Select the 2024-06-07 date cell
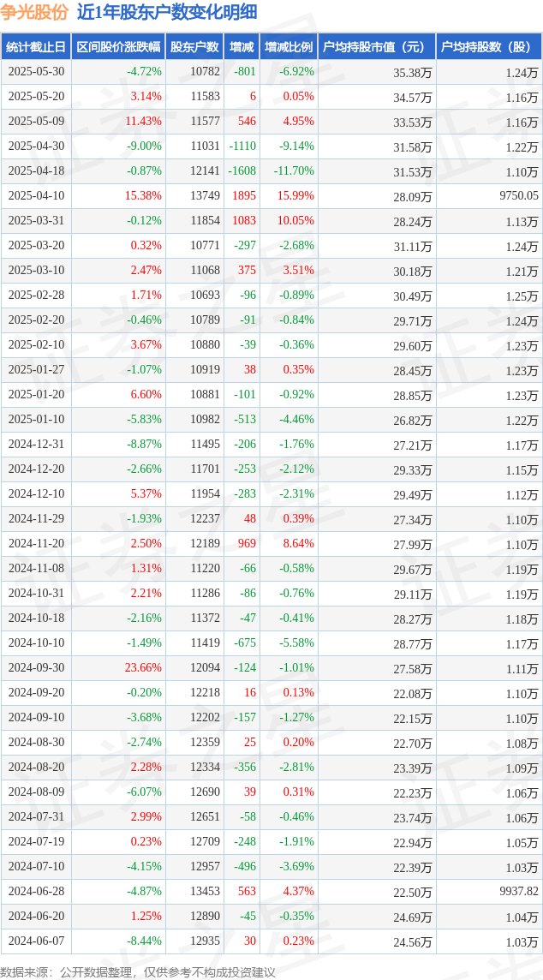543x980 pixels. (x=36, y=941)
